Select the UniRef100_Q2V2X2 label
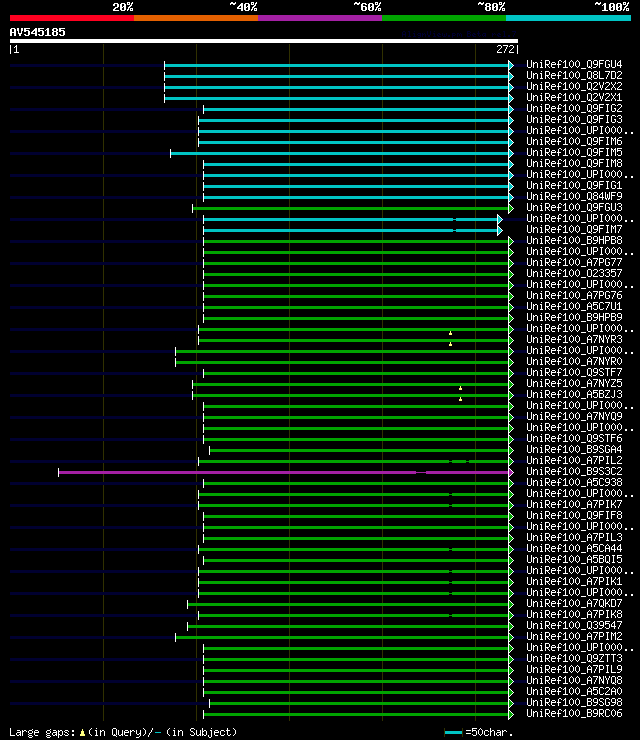Viewport: 640px width, 740px height. [574, 86]
